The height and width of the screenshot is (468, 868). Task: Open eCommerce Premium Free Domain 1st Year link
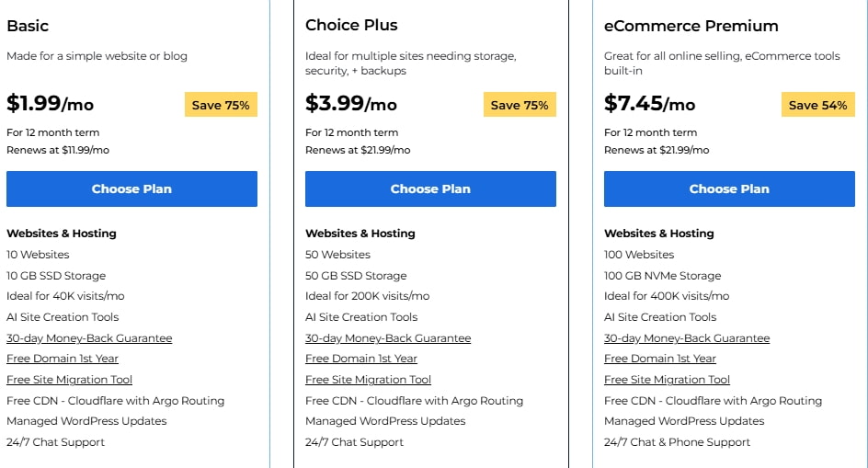[660, 359]
